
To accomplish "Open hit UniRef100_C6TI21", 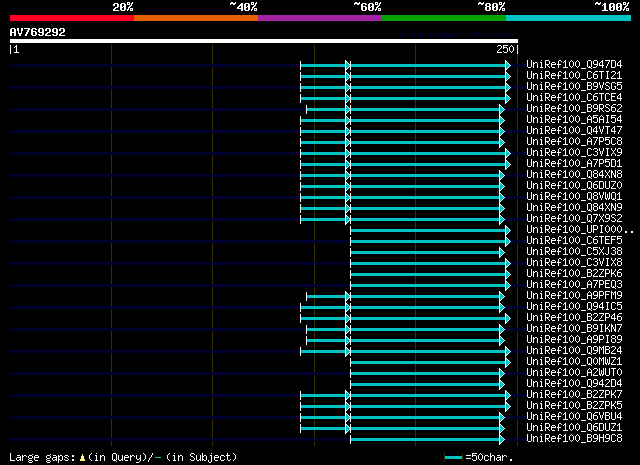I will click(574, 76).
